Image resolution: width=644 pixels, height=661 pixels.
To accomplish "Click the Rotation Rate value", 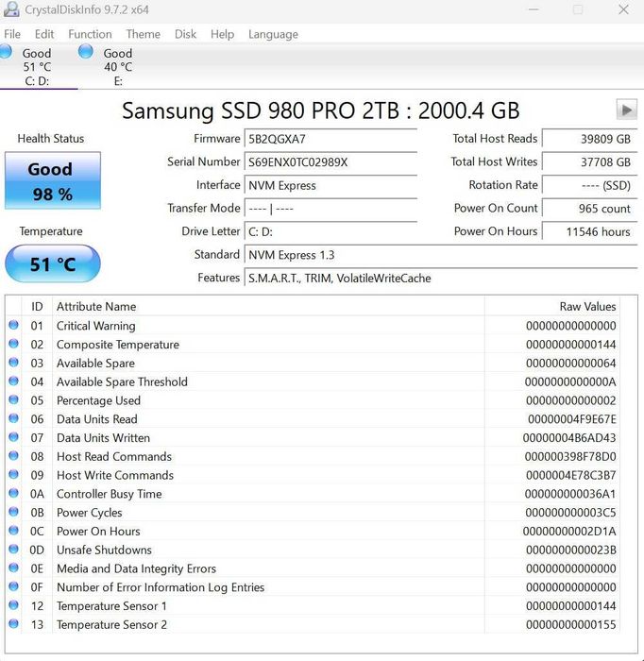I will pos(589,185).
